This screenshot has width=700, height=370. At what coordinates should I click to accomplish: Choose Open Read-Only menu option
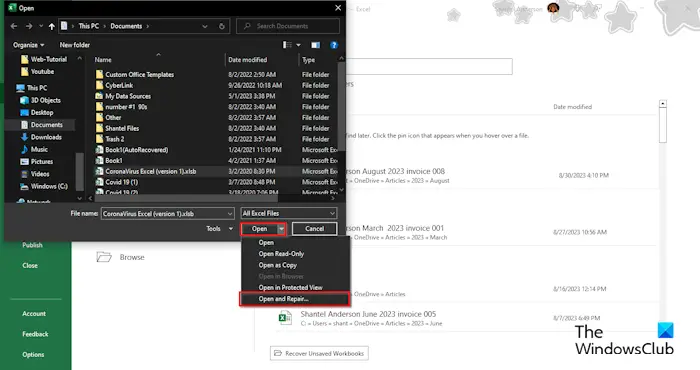(281, 254)
